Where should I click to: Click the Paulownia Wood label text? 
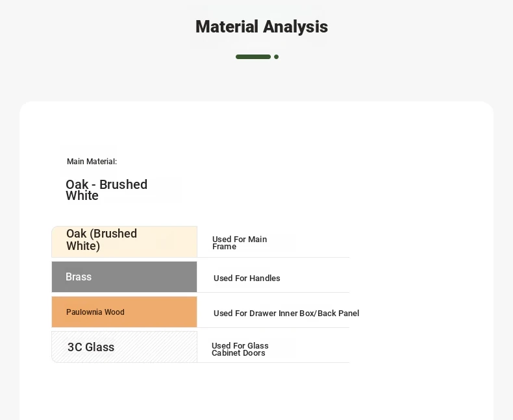pos(95,312)
